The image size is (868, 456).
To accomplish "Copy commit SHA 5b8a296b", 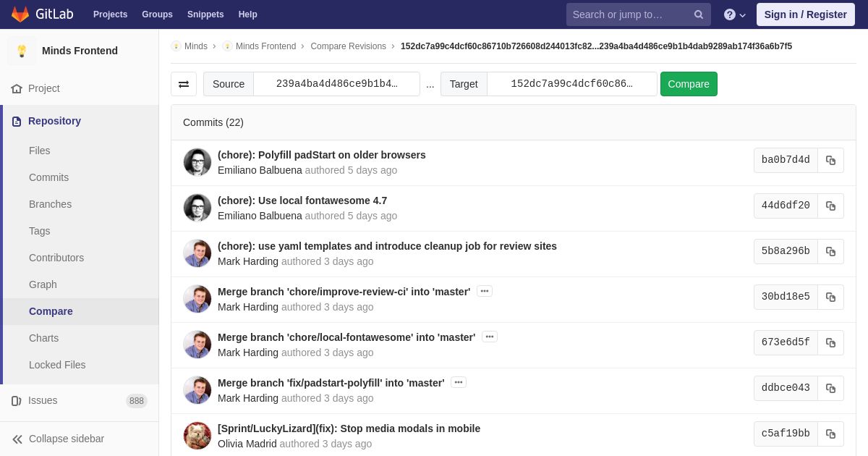I will (x=830, y=251).
